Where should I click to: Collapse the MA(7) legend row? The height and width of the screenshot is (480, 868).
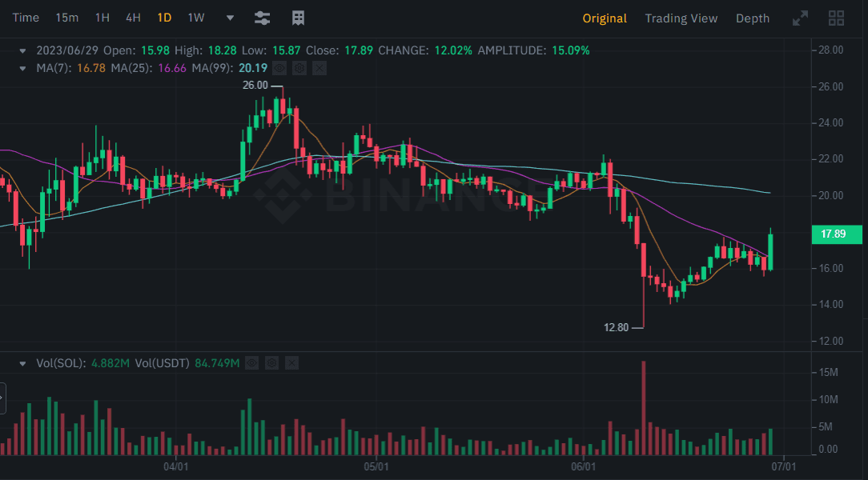23,68
